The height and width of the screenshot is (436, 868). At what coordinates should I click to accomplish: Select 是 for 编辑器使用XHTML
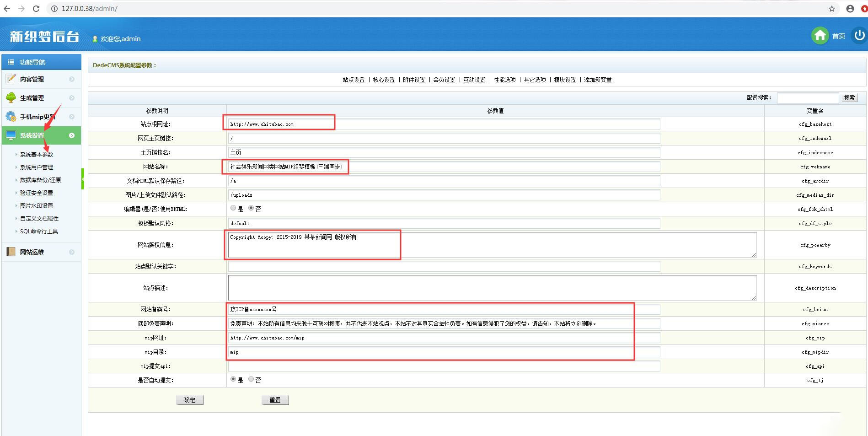(x=233, y=208)
